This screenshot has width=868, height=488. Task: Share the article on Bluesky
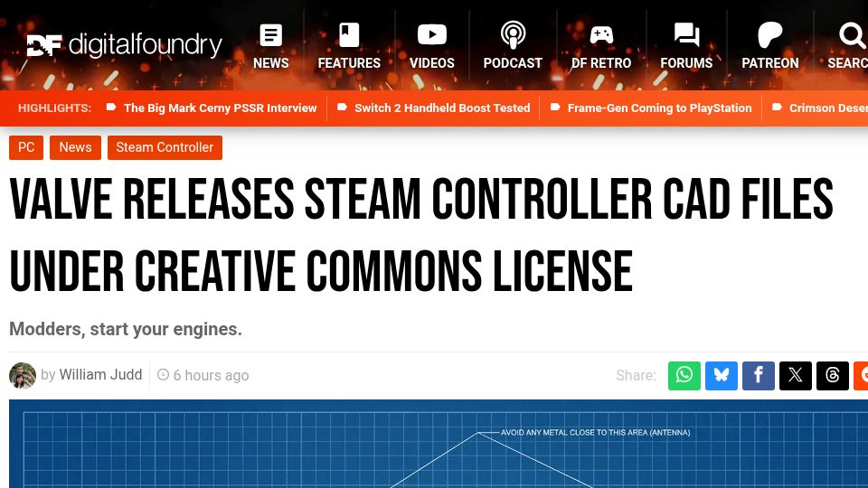(722, 376)
